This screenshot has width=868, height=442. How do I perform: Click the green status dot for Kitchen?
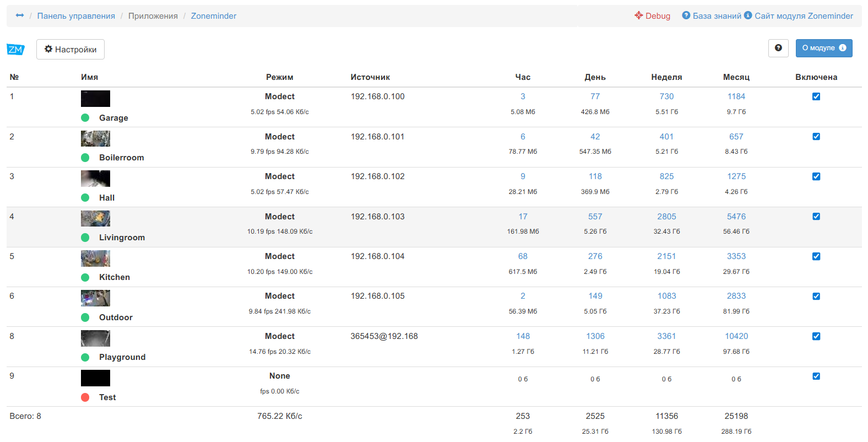85,277
